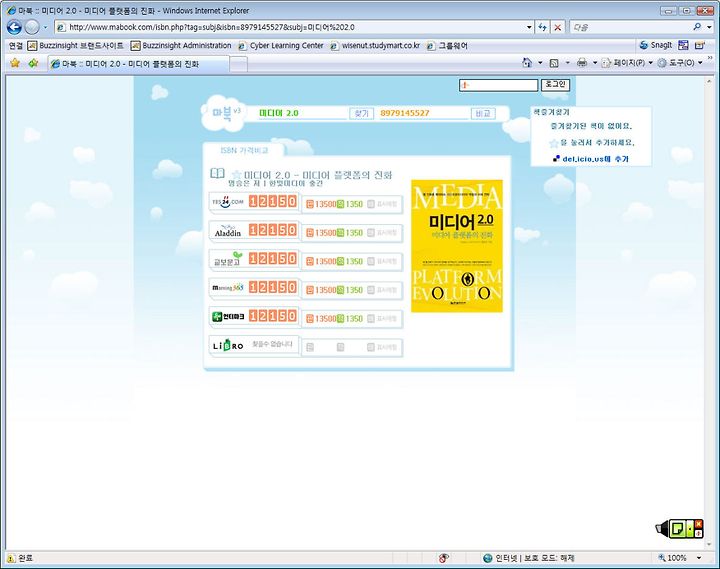Click the browser search box
720x569 pixels.
point(630,28)
